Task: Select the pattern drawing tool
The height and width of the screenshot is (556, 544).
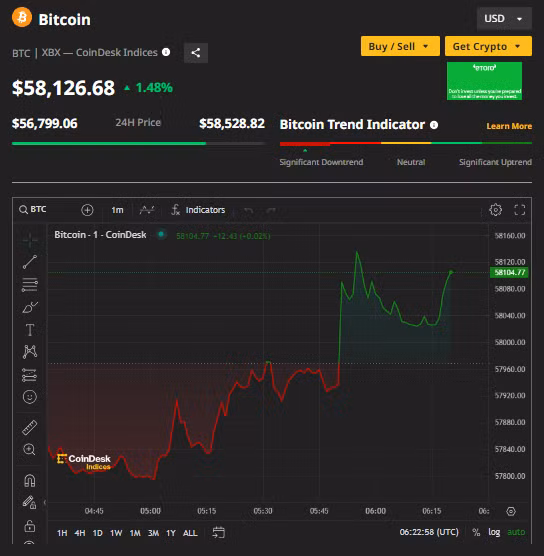Action: [x=30, y=352]
